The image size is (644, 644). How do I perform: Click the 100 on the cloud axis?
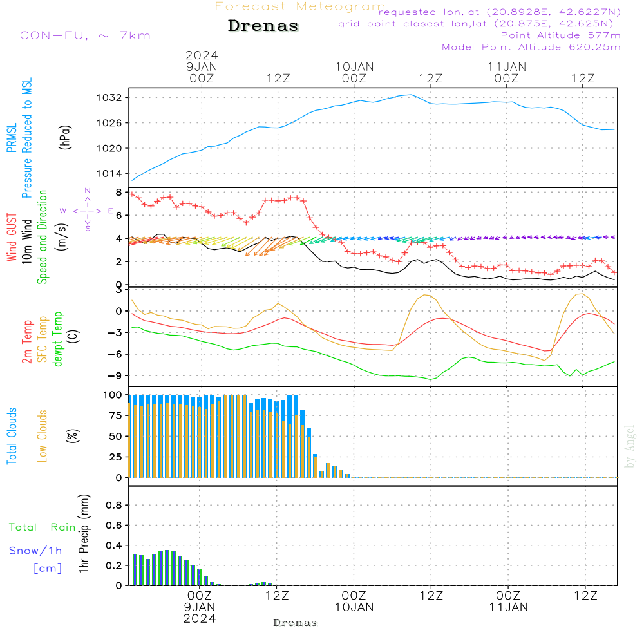coord(113,395)
